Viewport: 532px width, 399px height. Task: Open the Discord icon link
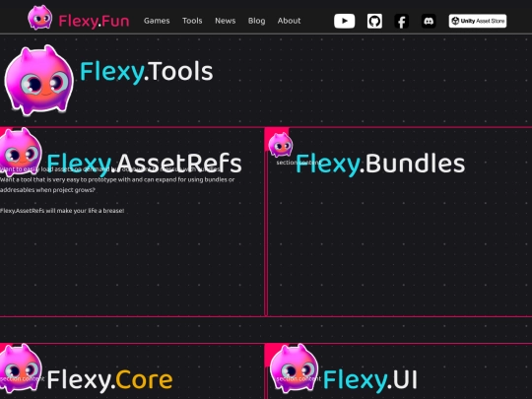pos(429,21)
